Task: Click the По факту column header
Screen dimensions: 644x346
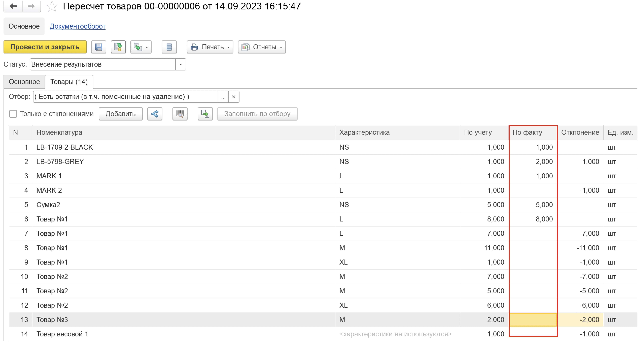Action: (533, 132)
